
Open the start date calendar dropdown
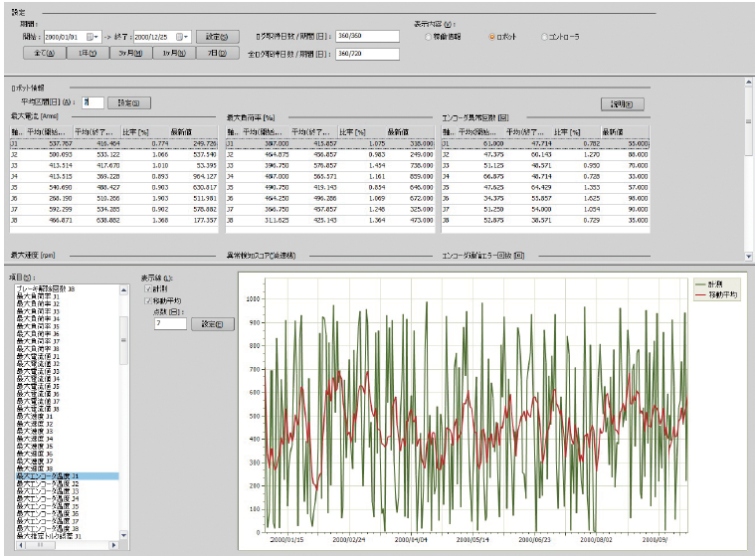(x=94, y=37)
